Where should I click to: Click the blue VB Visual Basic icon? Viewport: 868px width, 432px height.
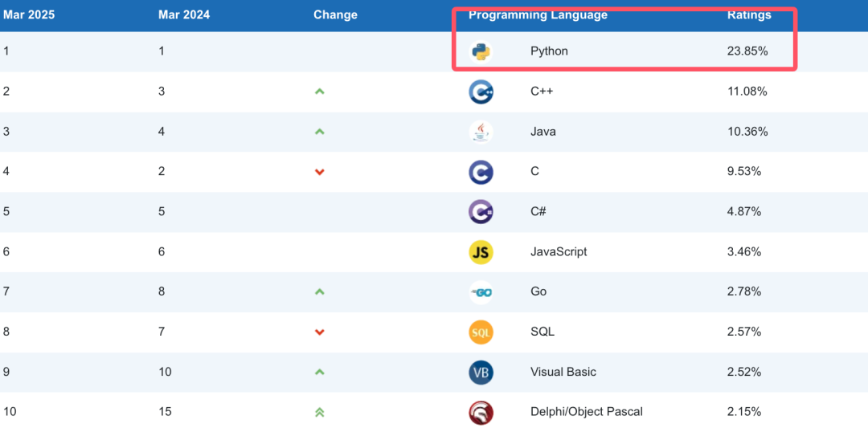point(481,372)
